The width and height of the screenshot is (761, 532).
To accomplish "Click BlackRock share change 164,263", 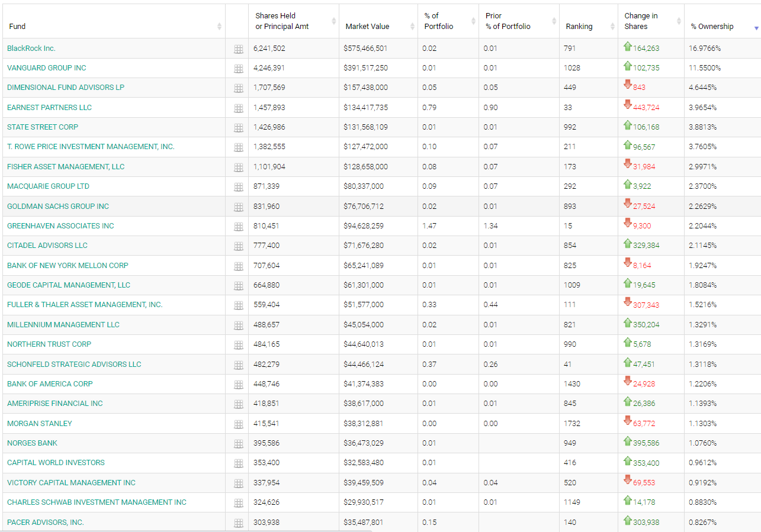I will (x=646, y=49).
